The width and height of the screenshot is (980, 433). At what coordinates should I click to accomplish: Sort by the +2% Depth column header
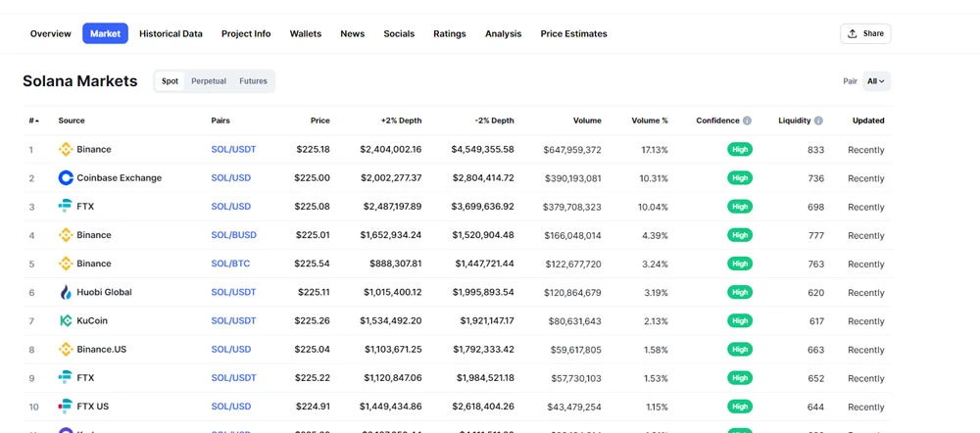tap(401, 120)
